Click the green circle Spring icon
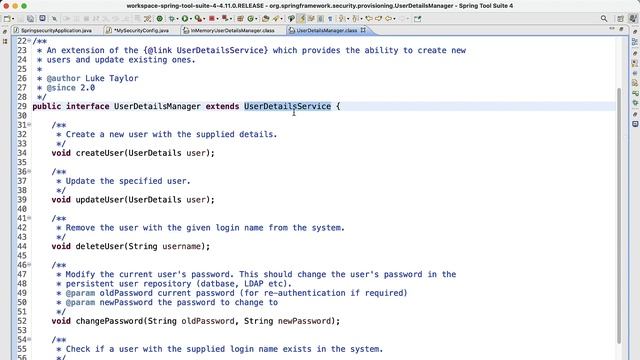 [160, 19]
